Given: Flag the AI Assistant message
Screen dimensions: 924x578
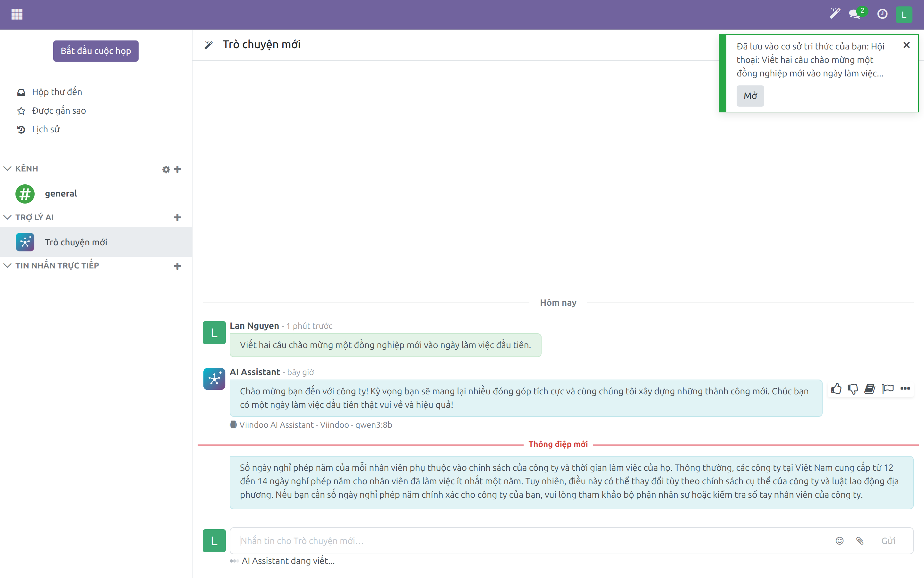Looking at the screenshot, I should click(888, 389).
